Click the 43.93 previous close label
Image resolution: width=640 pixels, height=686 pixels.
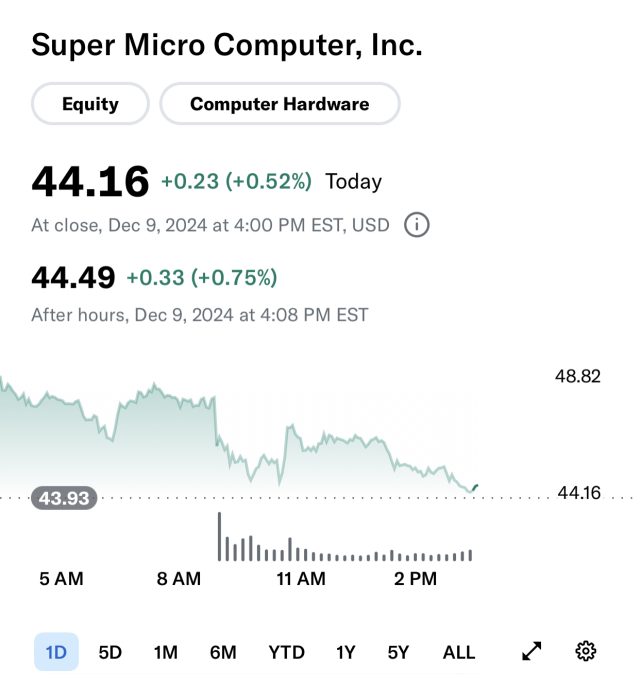(x=64, y=498)
